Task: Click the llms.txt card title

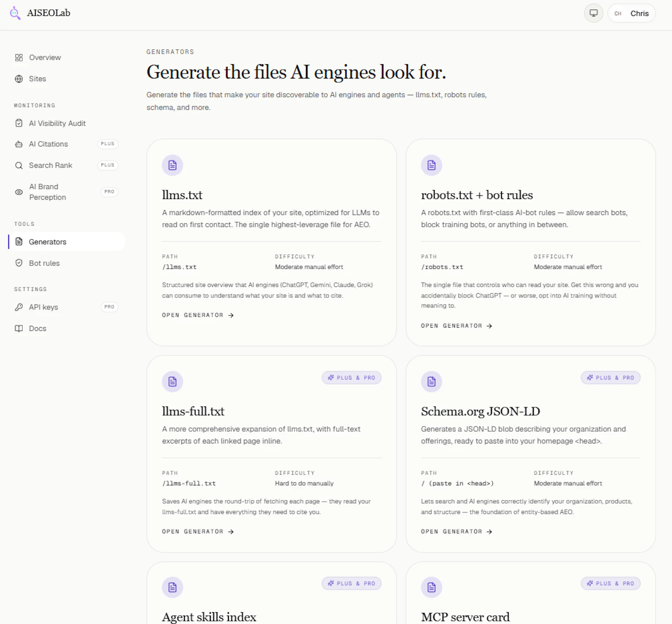Action: point(182,195)
